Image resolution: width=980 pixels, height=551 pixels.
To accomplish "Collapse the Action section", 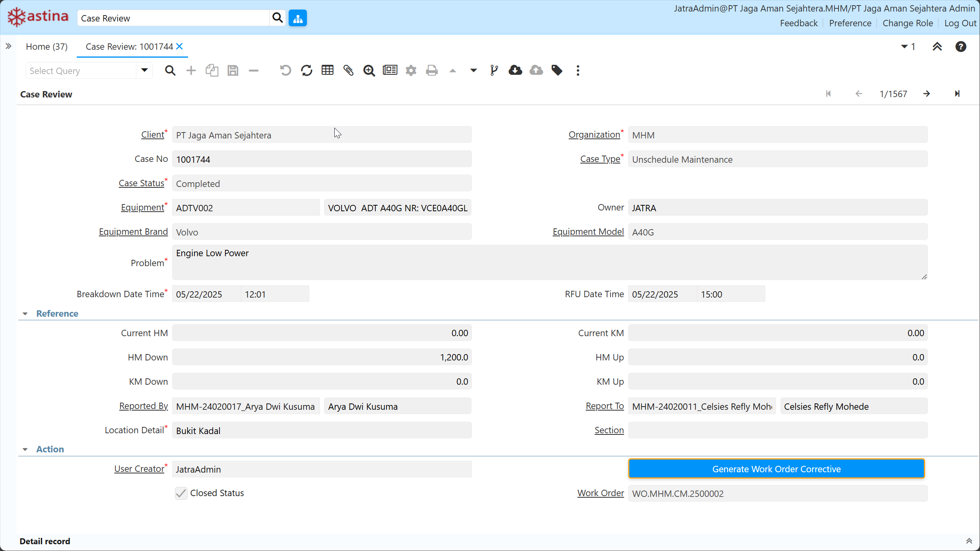I will 25,450.
